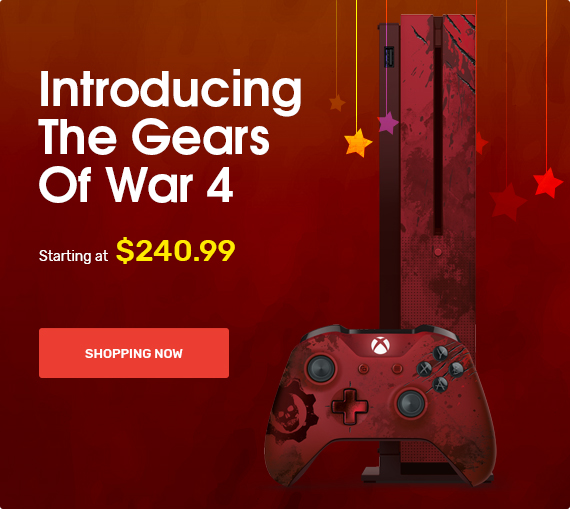Click the bright red hanging star
Viewport: 570px width, 510px height.
click(x=548, y=182)
